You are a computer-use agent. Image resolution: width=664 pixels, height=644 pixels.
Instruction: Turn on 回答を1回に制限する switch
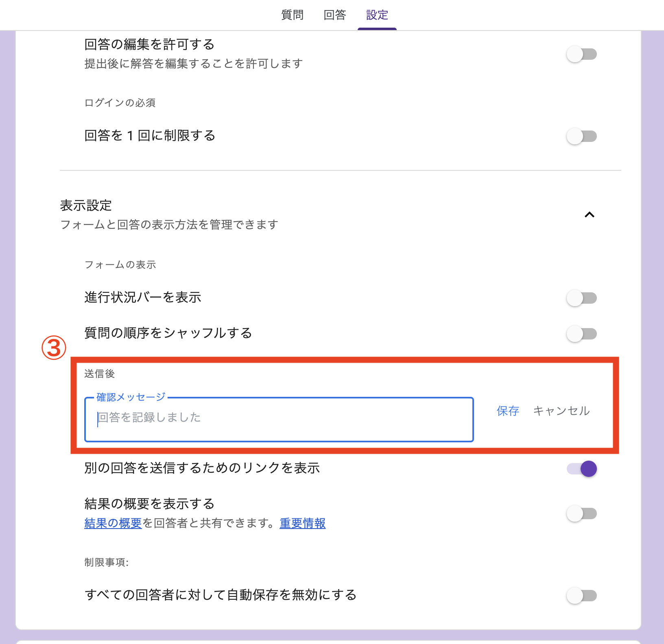(581, 136)
